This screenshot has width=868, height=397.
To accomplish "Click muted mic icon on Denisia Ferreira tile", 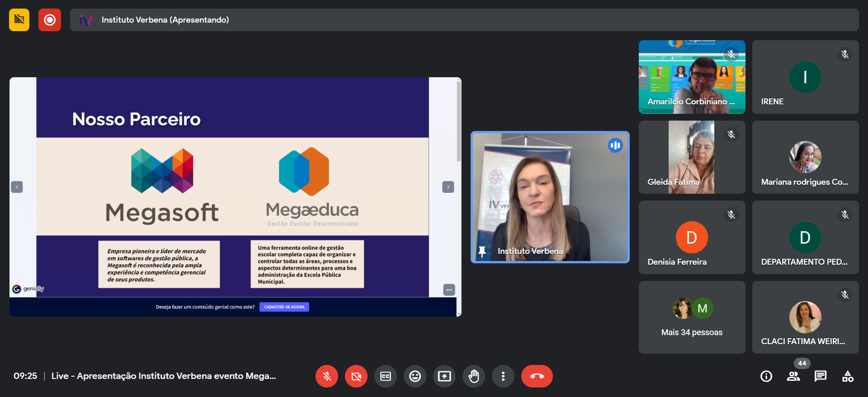I will (731, 215).
